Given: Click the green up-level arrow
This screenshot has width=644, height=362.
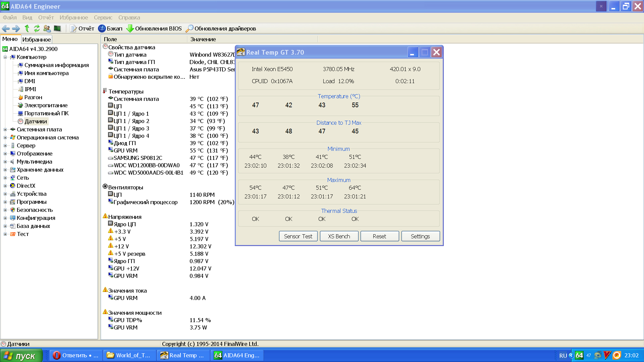Looking at the screenshot, I should (x=27, y=28).
